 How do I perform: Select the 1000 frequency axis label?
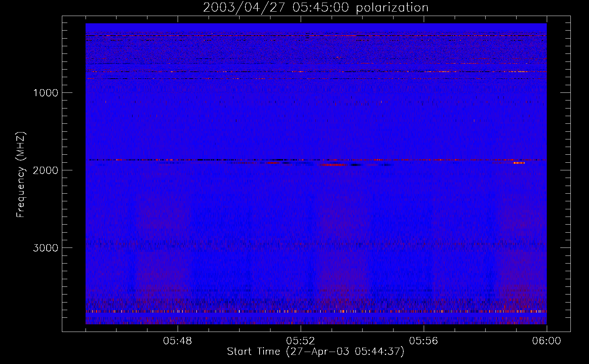click(x=46, y=93)
